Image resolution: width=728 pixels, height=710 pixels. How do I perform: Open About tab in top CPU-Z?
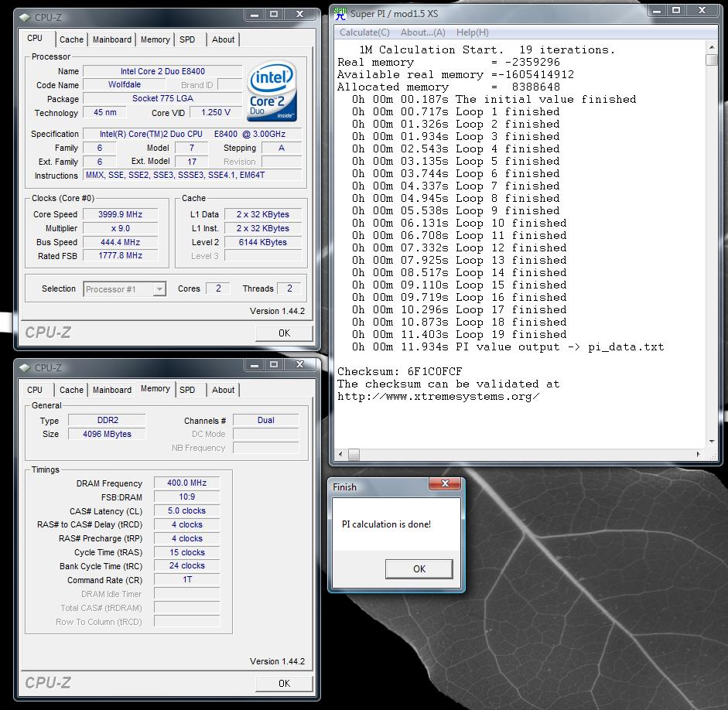coord(223,40)
